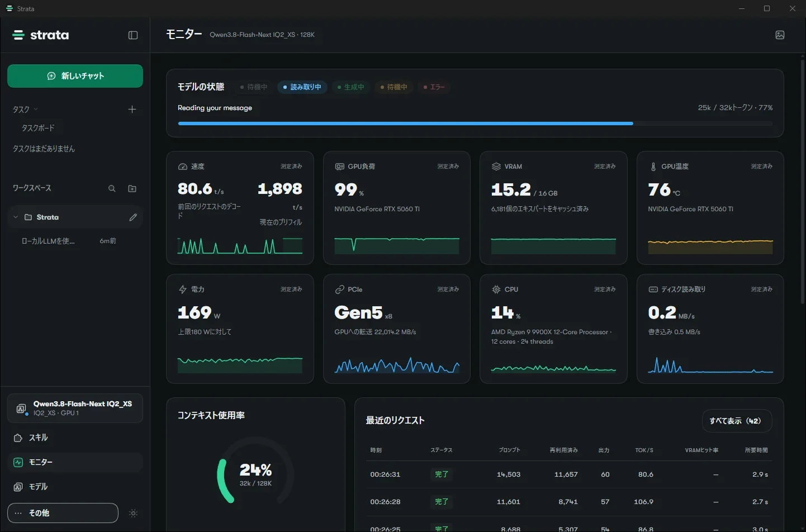Click the speed gauge icon on the 速度 card
The width and height of the screenshot is (806, 532).
[183, 167]
